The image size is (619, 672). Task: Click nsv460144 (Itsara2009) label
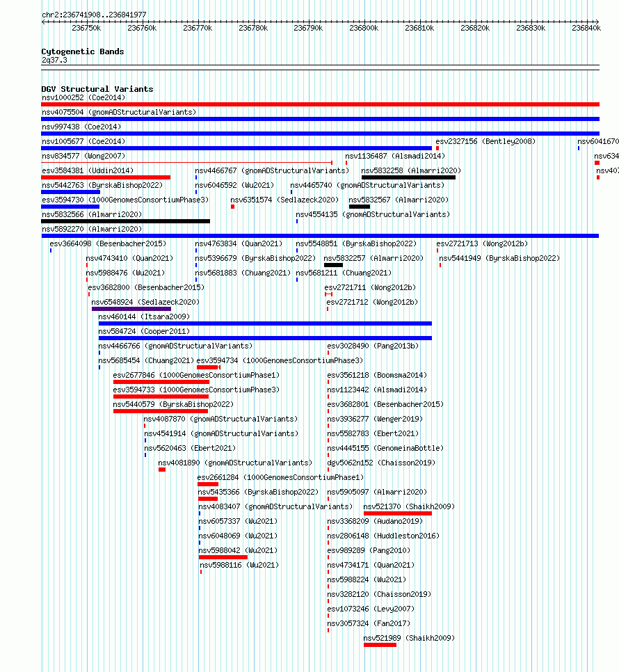144,317
